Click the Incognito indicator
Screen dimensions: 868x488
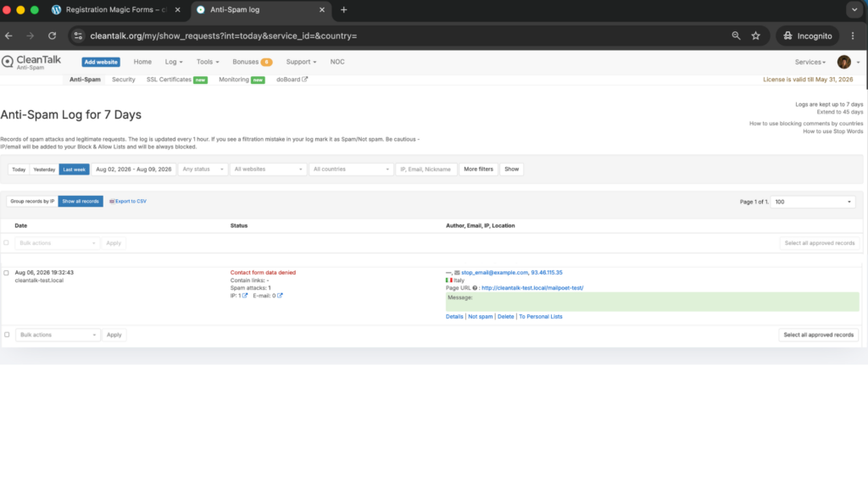pos(808,36)
